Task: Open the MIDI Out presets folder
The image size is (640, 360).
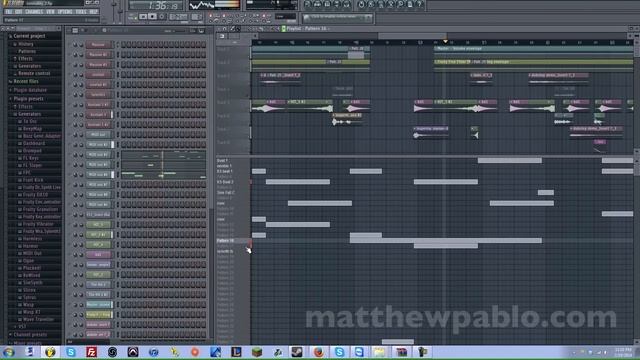Action: pos(32,253)
